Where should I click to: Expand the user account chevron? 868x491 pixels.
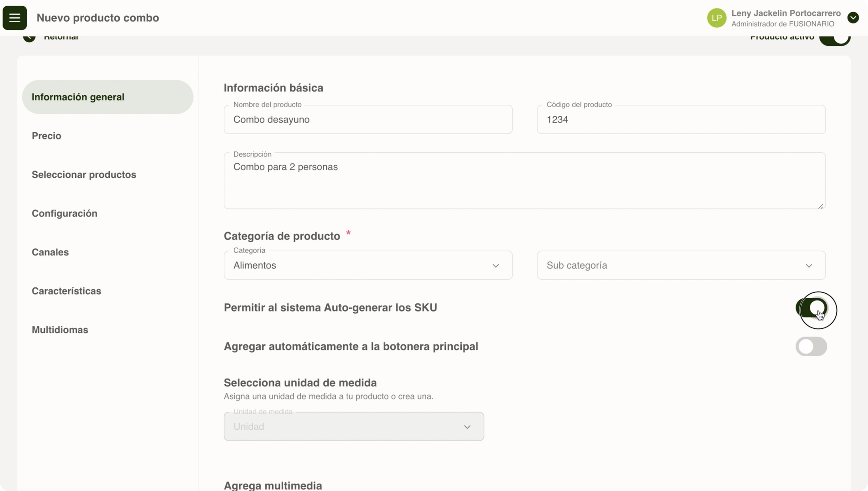coord(853,17)
